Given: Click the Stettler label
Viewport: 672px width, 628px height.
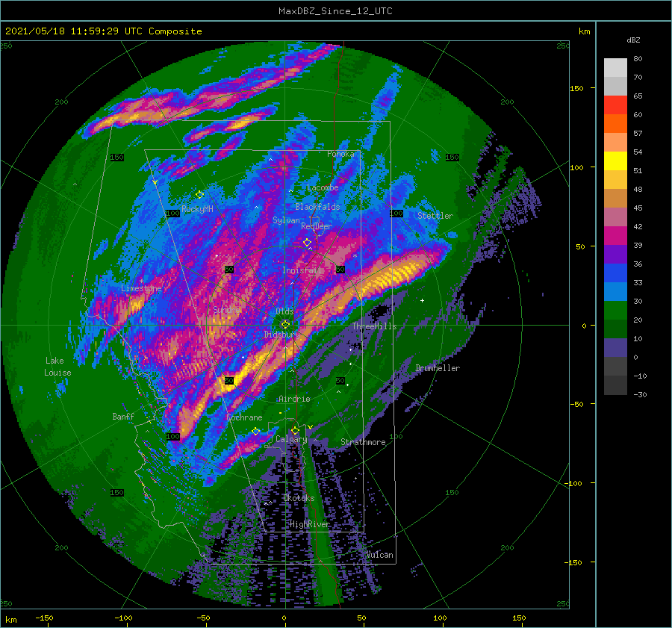Looking at the screenshot, I should tap(435, 216).
